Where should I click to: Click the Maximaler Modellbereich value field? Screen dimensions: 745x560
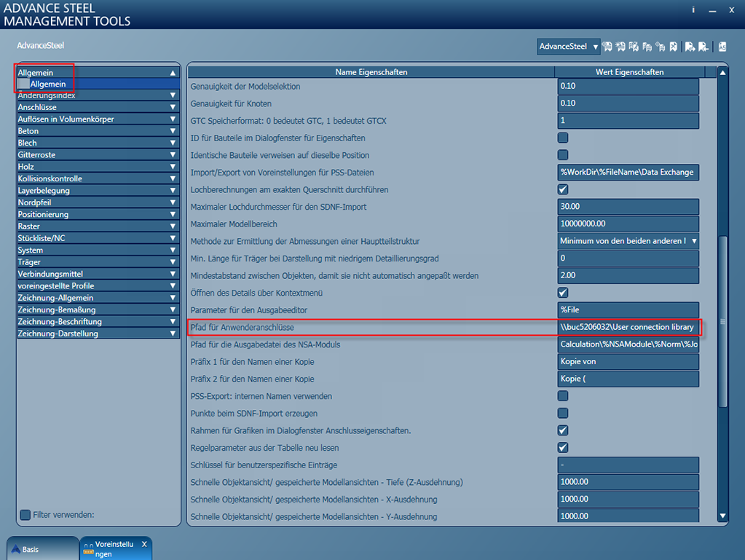click(628, 224)
